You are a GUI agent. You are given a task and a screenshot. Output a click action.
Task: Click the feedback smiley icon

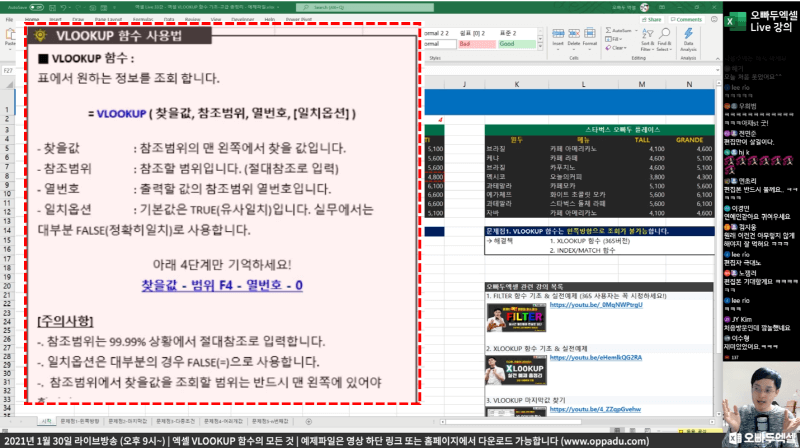tap(714, 19)
